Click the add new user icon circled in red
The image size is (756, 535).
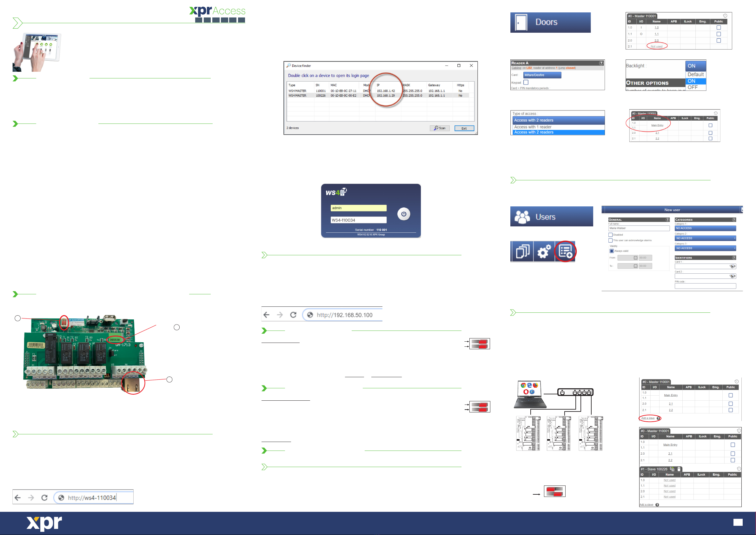[565, 252]
